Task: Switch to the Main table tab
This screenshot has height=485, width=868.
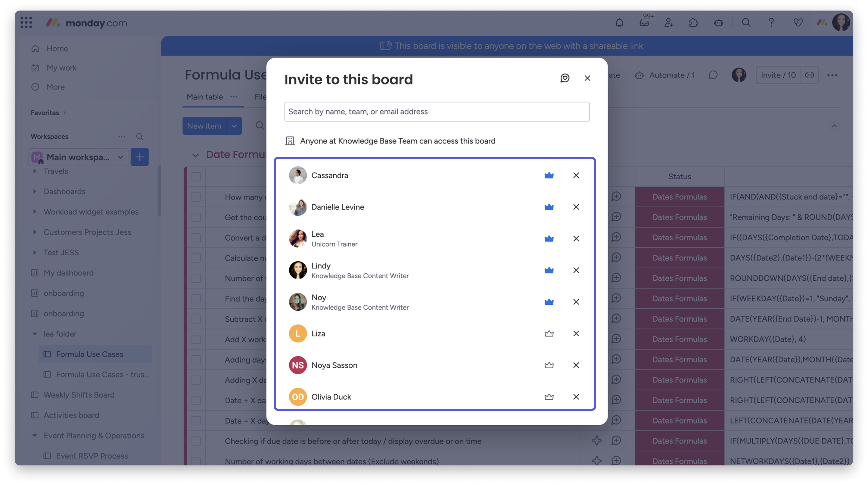Action: coord(204,97)
